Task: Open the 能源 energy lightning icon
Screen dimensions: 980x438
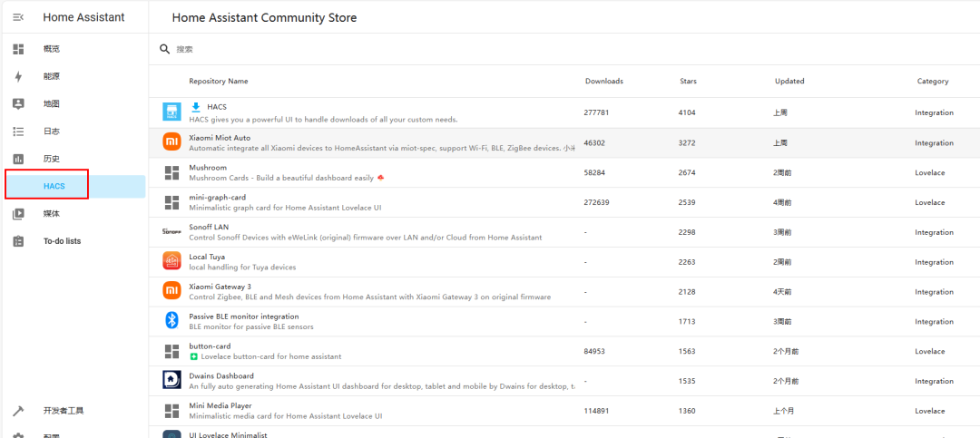Action: (18, 76)
